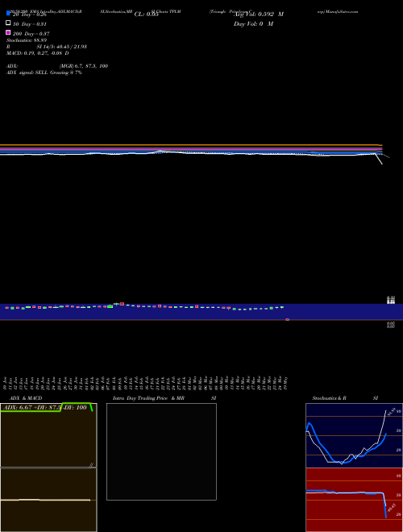This screenshot has width=403, height=532.
Task: Click the 'Stochastics: 88.89' reading
Action: [27, 40]
